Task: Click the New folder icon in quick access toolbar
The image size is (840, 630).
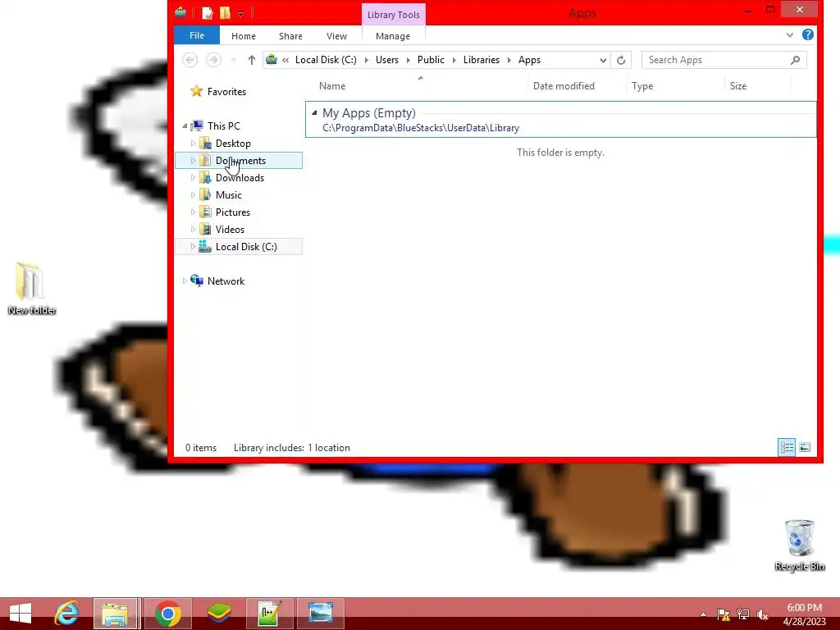Action: coord(225,13)
